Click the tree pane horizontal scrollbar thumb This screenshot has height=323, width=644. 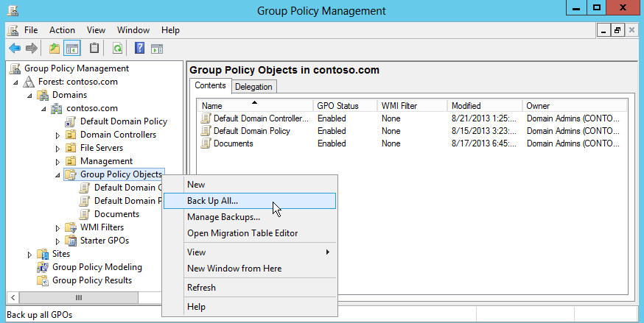(79, 297)
